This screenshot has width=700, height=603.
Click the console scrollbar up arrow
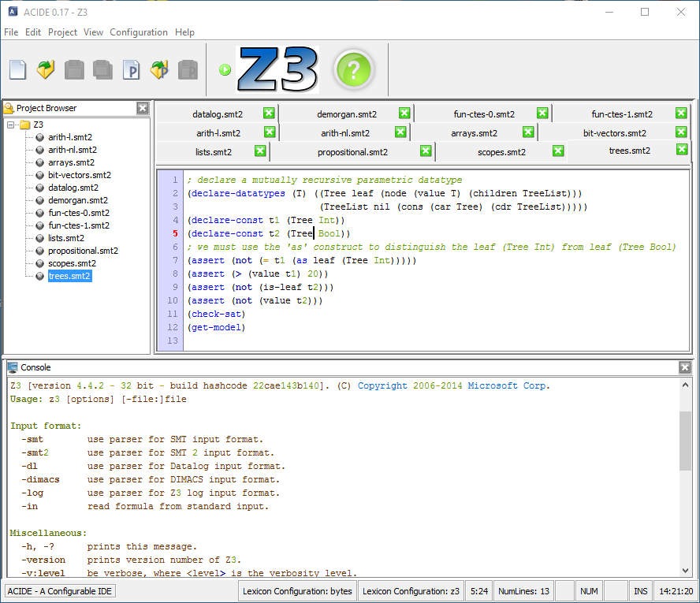click(685, 385)
